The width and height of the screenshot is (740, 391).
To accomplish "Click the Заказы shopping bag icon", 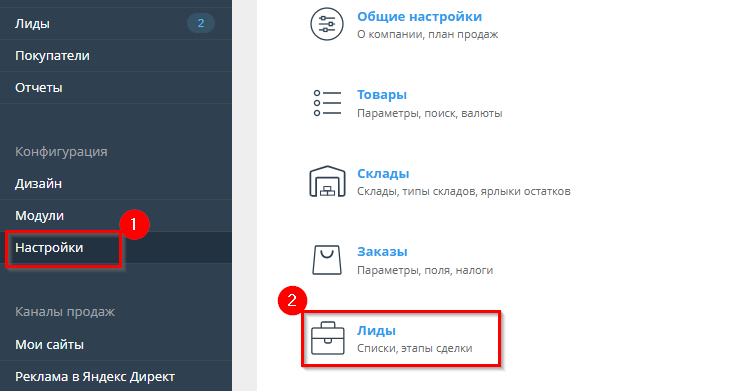I will [x=327, y=260].
